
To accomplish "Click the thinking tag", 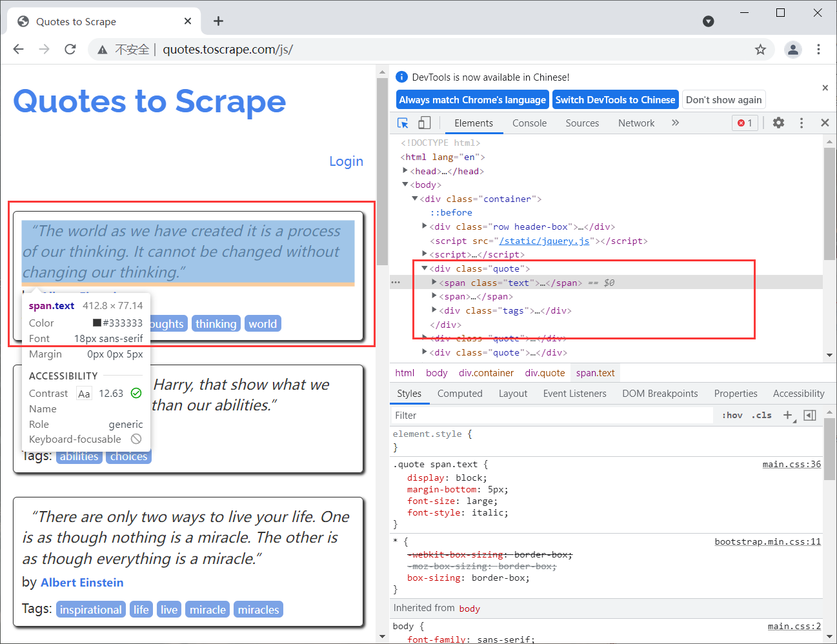I will click(x=216, y=324).
